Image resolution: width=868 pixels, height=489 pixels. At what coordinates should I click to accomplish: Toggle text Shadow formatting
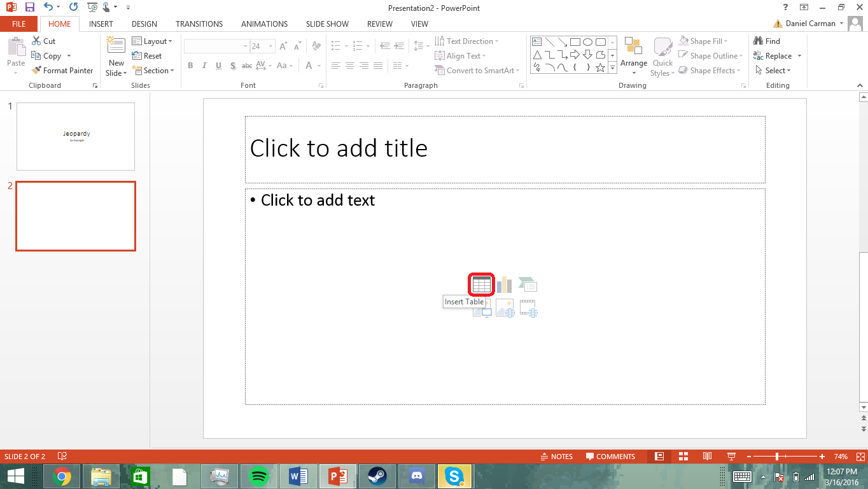coord(233,66)
